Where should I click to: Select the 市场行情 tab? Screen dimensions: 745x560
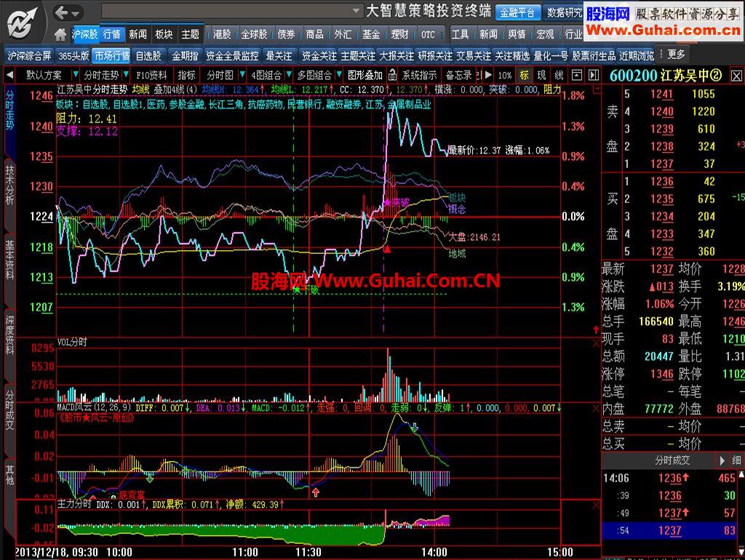(112, 55)
